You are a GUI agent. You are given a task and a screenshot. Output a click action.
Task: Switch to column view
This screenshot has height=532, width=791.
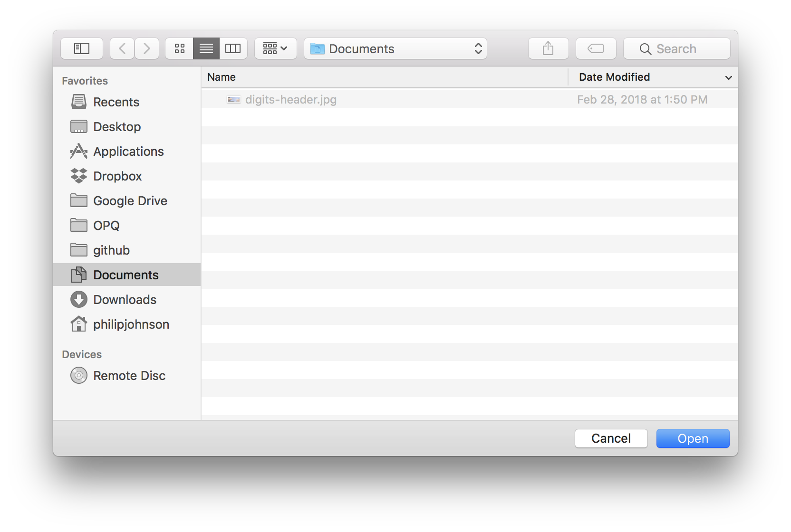tap(233, 48)
